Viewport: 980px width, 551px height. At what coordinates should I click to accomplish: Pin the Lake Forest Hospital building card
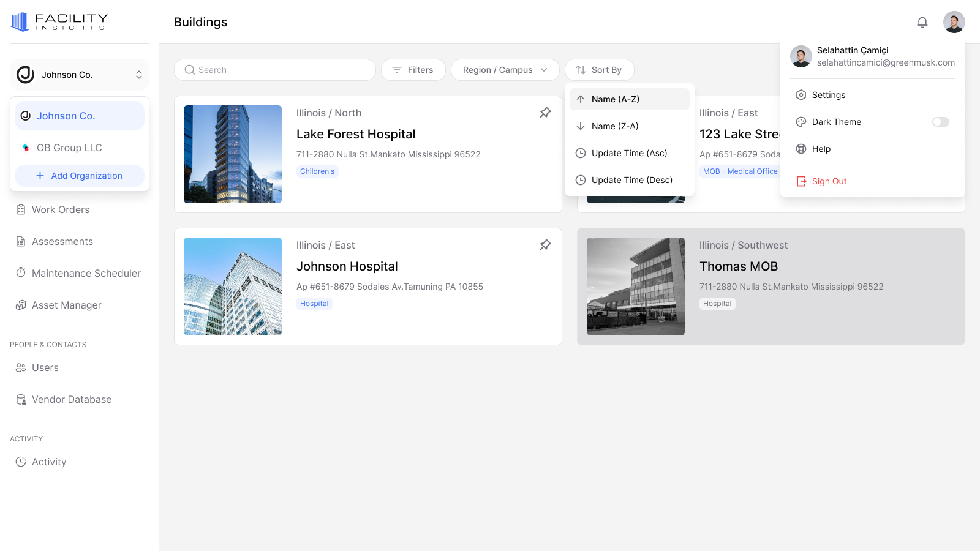(x=545, y=113)
